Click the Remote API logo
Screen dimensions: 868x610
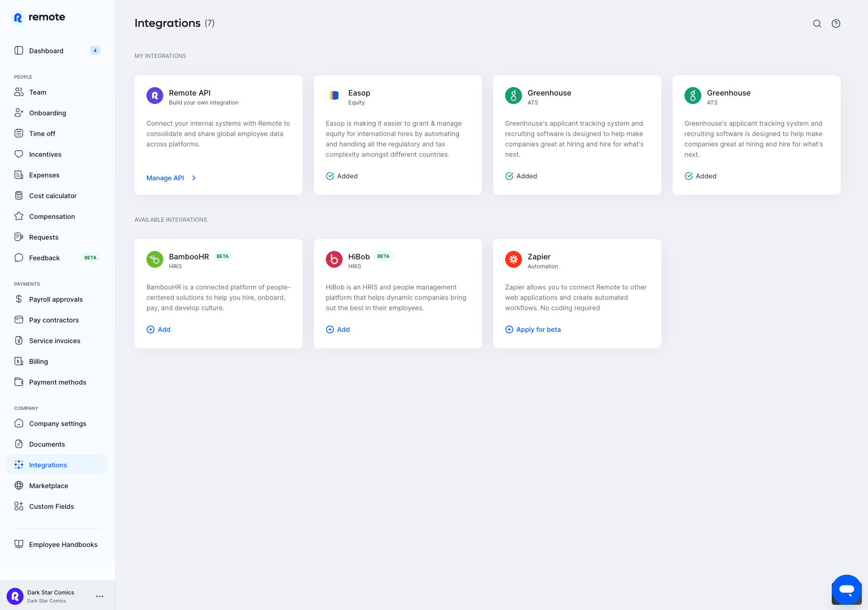pyautogui.click(x=155, y=96)
